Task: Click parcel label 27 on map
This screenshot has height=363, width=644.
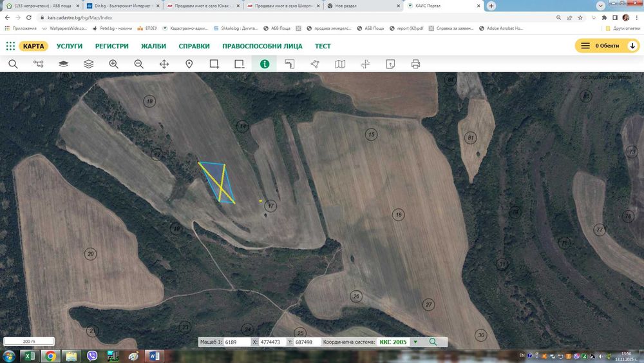Action: pos(428,304)
